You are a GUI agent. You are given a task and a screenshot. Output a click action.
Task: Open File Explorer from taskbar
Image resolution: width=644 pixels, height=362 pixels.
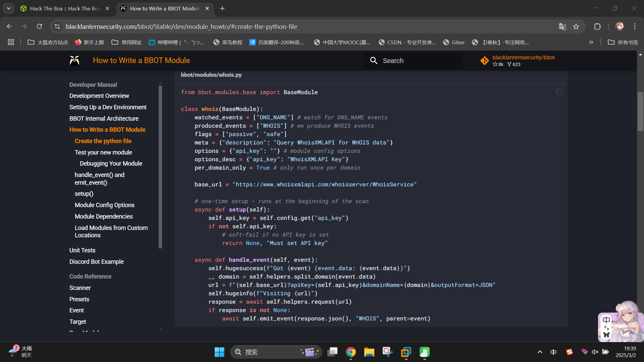point(369,352)
